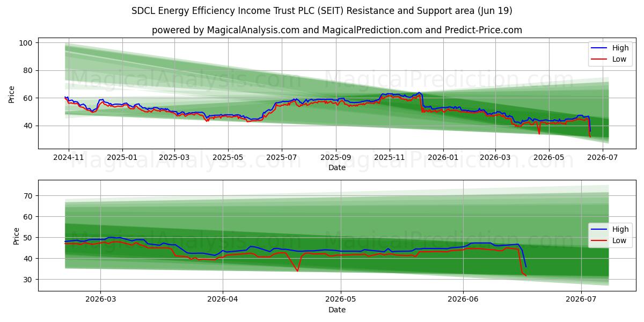Viewport: 644px width, 322px height.
Task: Click the '2025-09' tick on upper chart
Action: [x=336, y=158]
